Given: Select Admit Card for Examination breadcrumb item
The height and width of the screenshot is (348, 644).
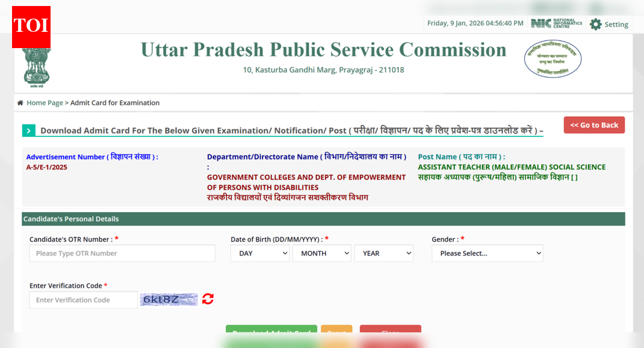Looking at the screenshot, I should point(115,103).
